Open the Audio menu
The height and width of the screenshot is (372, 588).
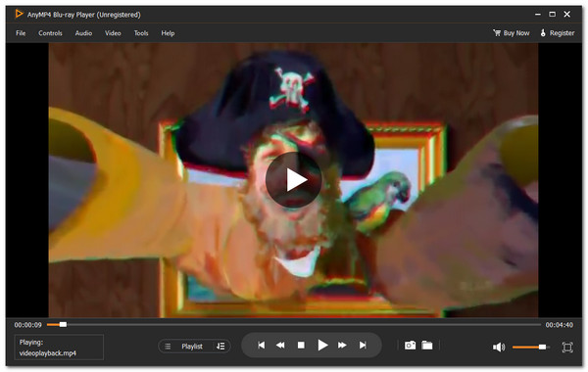coord(83,33)
